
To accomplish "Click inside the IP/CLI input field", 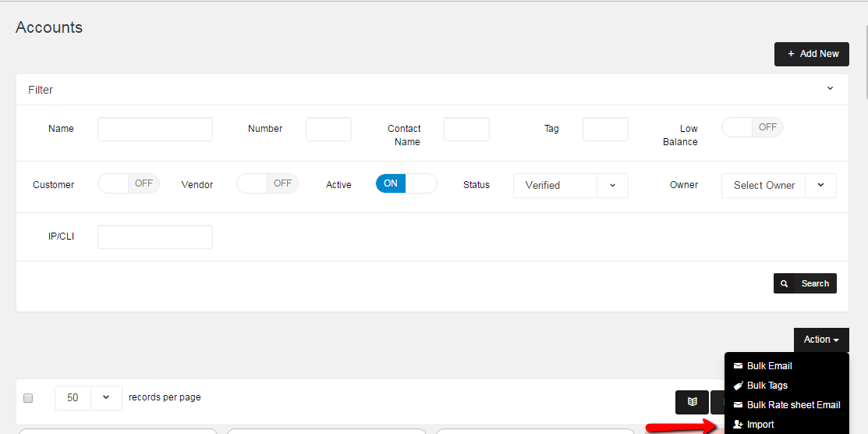I will tap(154, 237).
